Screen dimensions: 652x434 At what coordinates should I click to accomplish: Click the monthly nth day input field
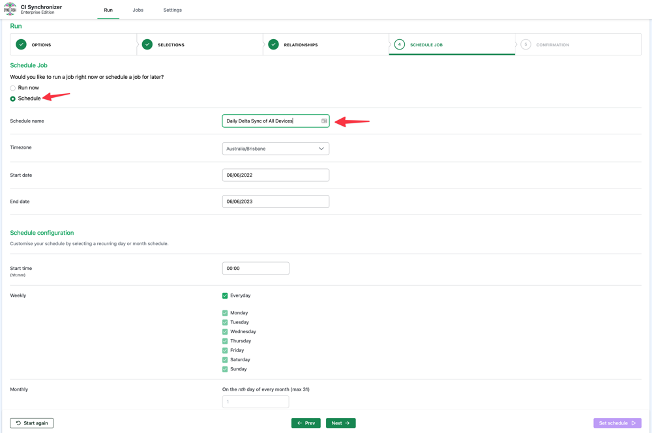(x=255, y=402)
